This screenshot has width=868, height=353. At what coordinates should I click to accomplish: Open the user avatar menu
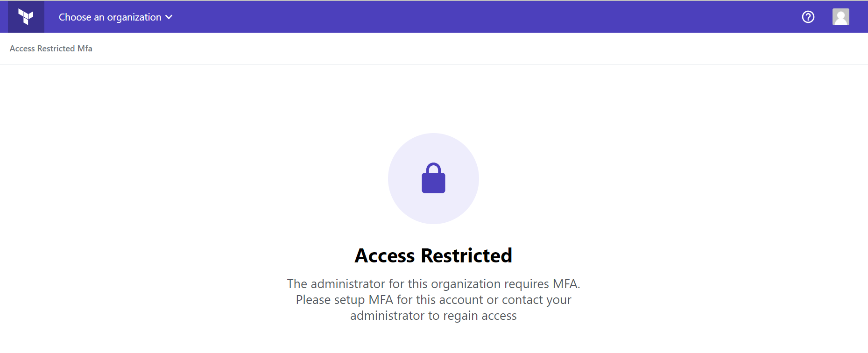(x=840, y=17)
